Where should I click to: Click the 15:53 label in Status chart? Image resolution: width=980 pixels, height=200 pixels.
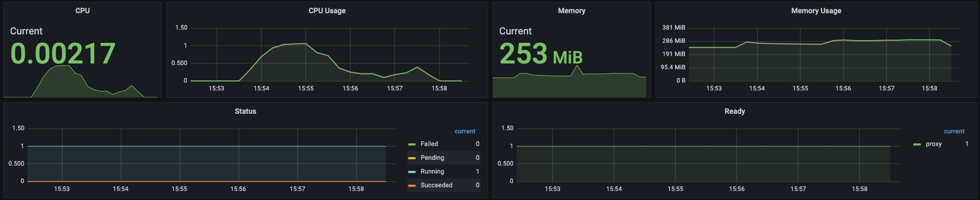pos(62,189)
